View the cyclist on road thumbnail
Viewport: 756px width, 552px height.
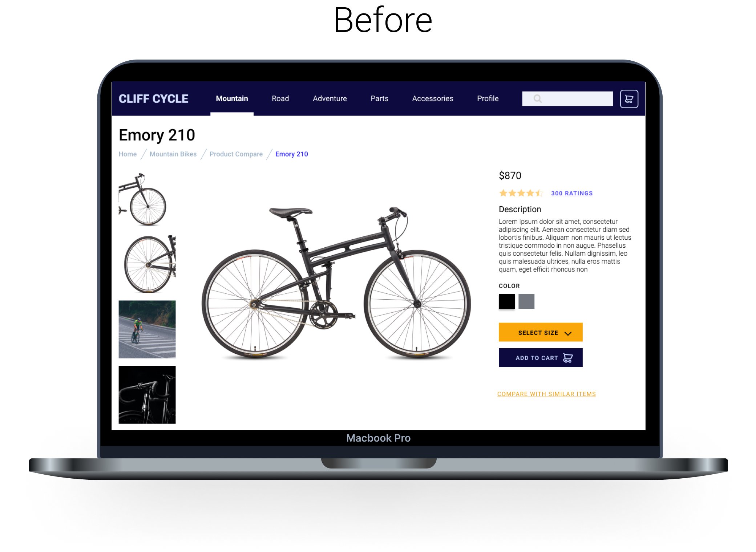click(147, 329)
